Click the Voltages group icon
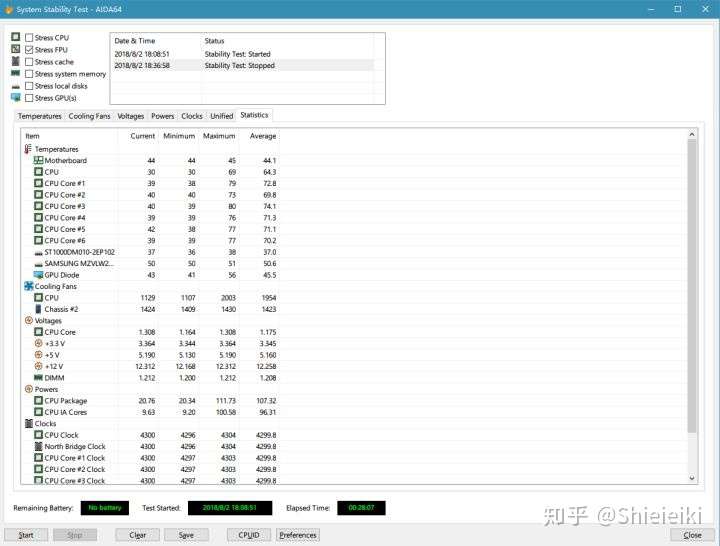This screenshot has width=720, height=546. [28, 320]
